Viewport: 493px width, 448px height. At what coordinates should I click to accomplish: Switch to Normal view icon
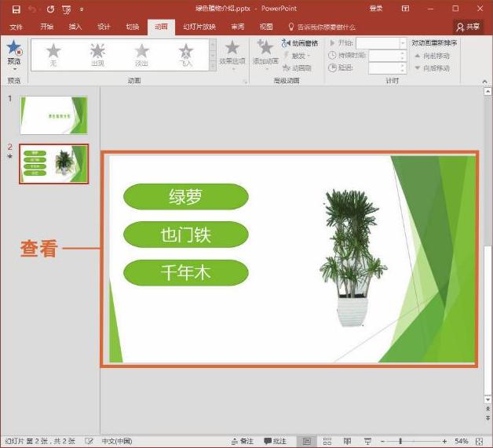tap(306, 441)
